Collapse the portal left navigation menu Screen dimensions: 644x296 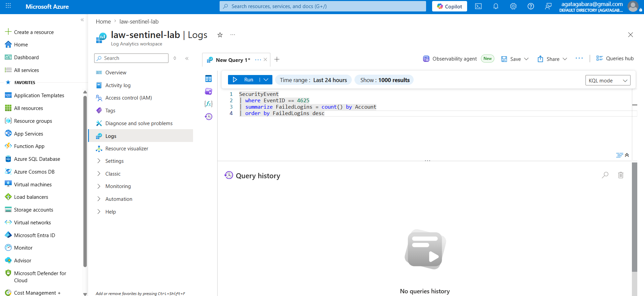[x=82, y=20]
